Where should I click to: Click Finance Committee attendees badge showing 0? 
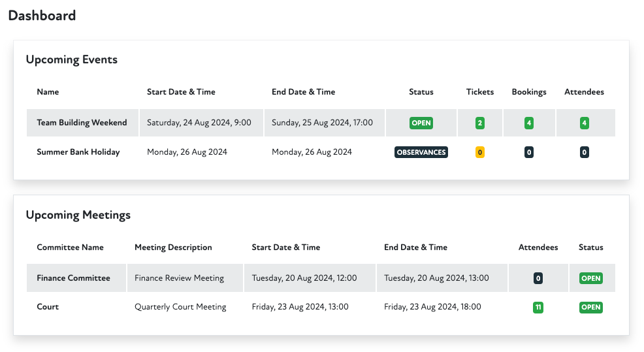point(538,278)
